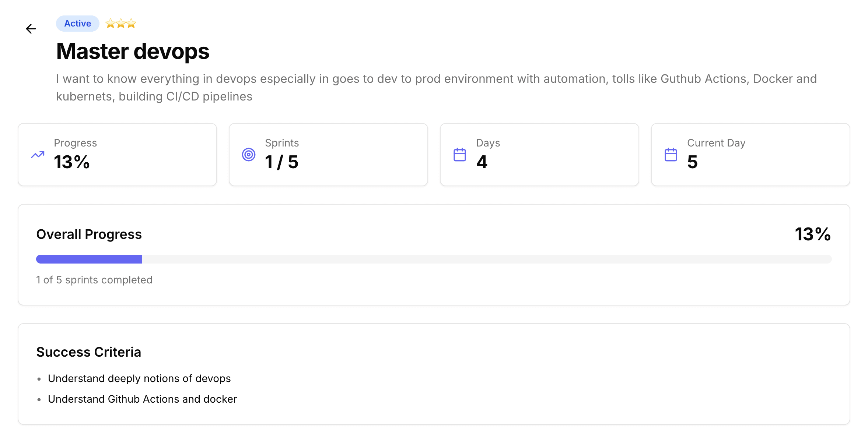Click the Master devops heading
Image resolution: width=868 pixels, height=438 pixels.
(133, 51)
